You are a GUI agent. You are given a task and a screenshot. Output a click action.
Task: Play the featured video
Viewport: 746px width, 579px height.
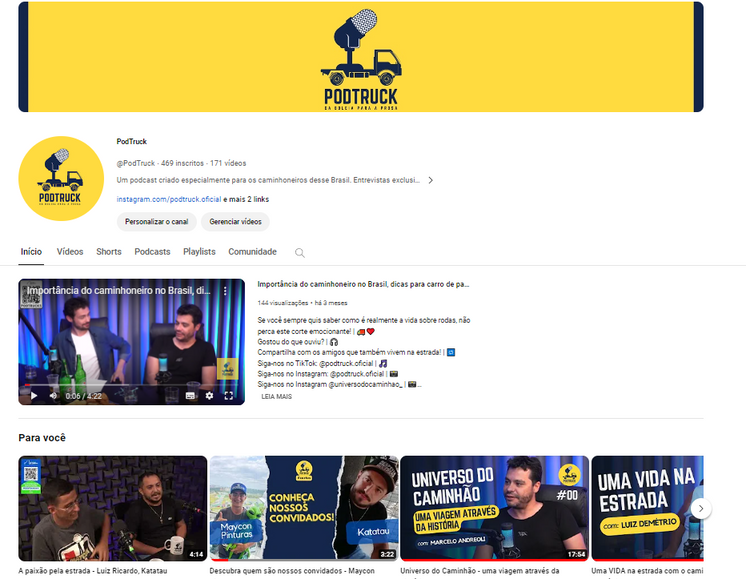click(33, 396)
